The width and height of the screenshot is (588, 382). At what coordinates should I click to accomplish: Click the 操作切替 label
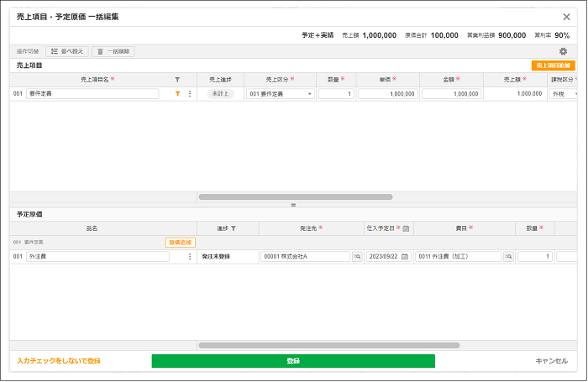28,51
